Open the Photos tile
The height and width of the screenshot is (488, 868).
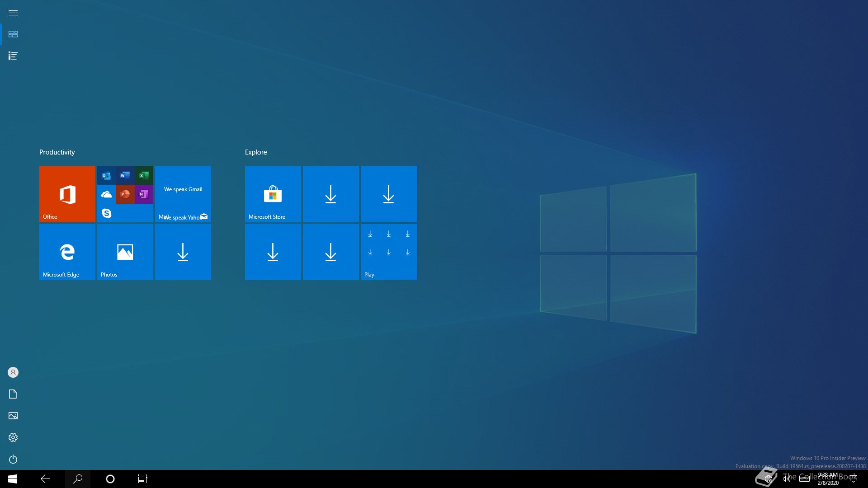[x=125, y=252]
